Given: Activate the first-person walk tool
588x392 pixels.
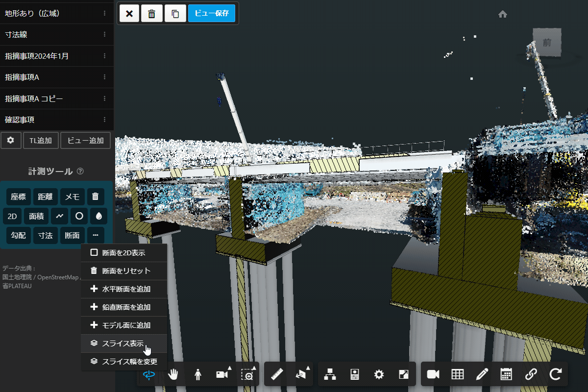Looking at the screenshot, I should click(198, 375).
